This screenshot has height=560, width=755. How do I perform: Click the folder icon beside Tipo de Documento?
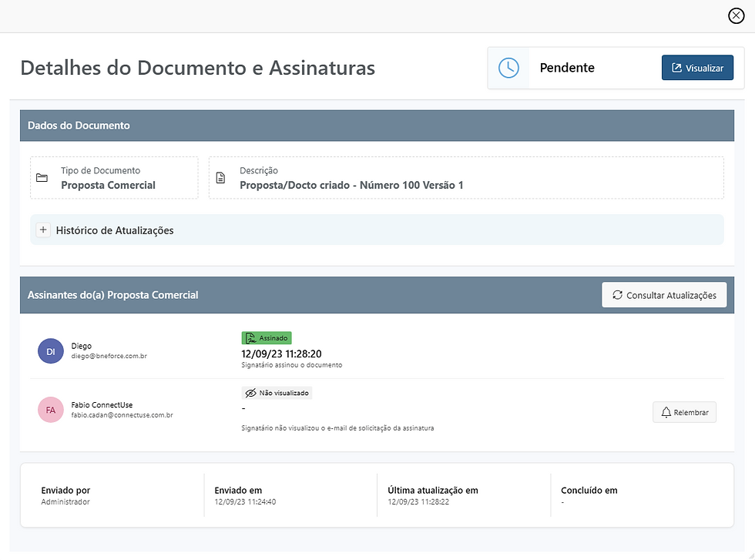(43, 177)
